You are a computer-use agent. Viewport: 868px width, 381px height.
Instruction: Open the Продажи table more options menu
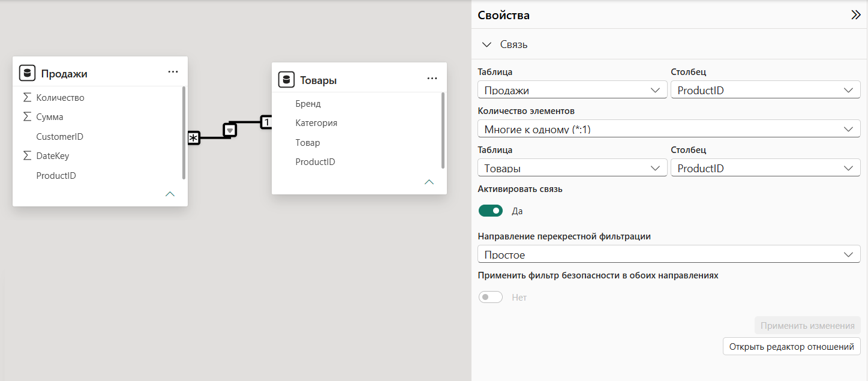173,72
